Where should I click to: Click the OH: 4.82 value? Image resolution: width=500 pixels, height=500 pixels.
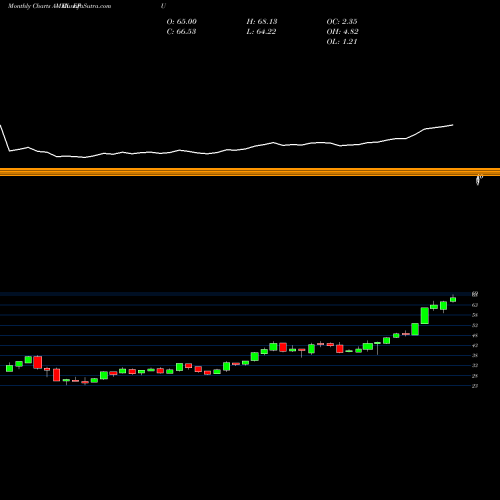click(342, 32)
